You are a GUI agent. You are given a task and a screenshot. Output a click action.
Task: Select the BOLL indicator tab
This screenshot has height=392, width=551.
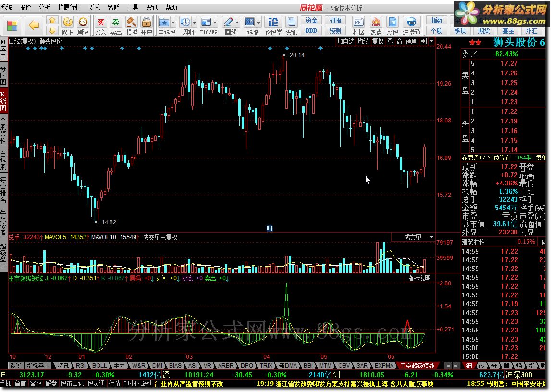(99, 366)
